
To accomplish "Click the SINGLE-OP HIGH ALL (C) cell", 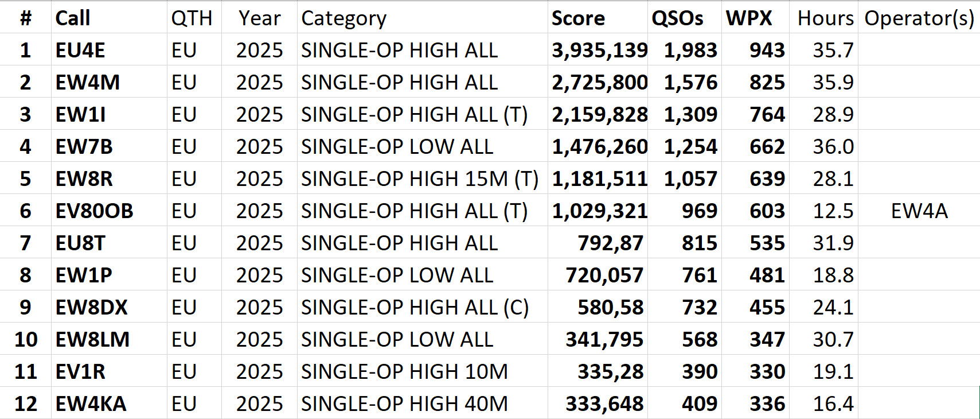I will 415,308.
